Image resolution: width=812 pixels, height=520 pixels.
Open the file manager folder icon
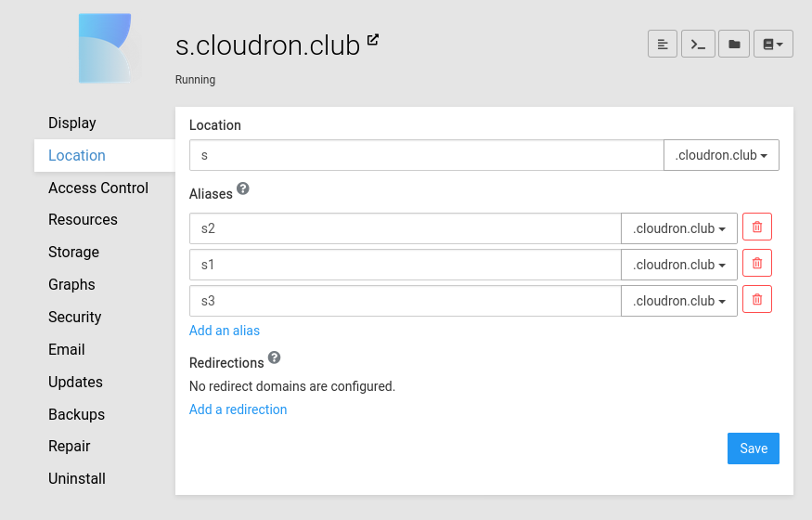734,44
